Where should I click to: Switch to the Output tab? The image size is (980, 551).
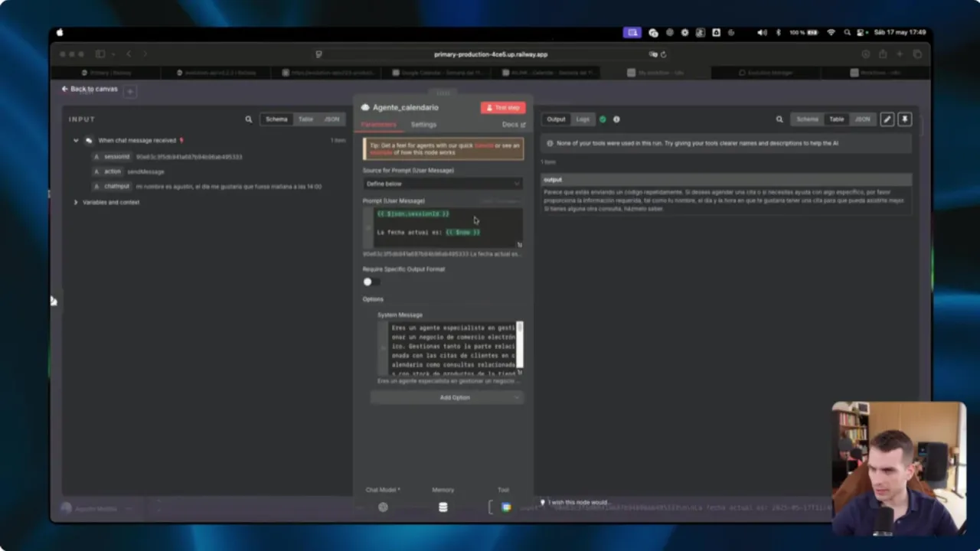tap(556, 119)
